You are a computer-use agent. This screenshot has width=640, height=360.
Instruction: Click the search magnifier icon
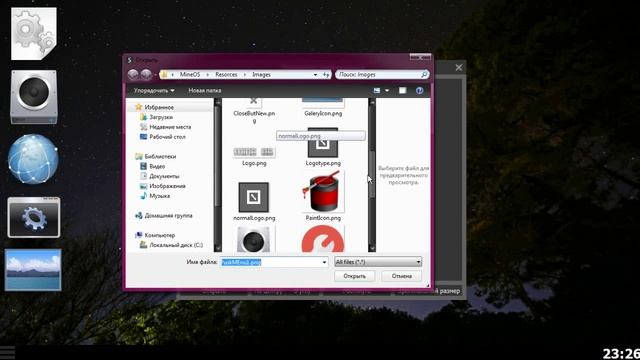(424, 74)
